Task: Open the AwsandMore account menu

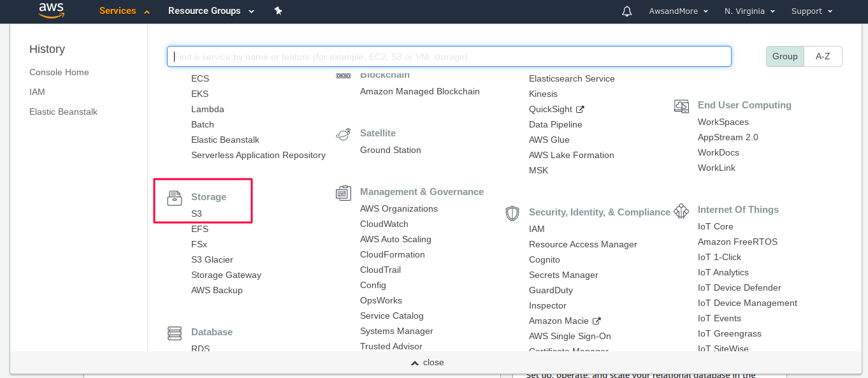Action: [679, 11]
